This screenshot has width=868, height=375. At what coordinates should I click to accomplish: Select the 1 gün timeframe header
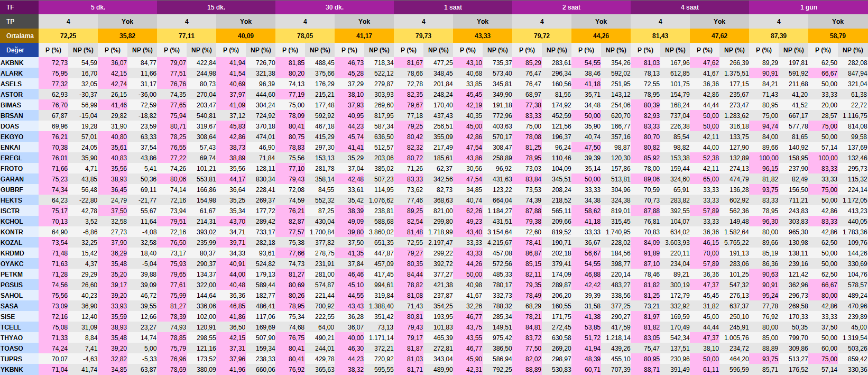click(808, 7)
